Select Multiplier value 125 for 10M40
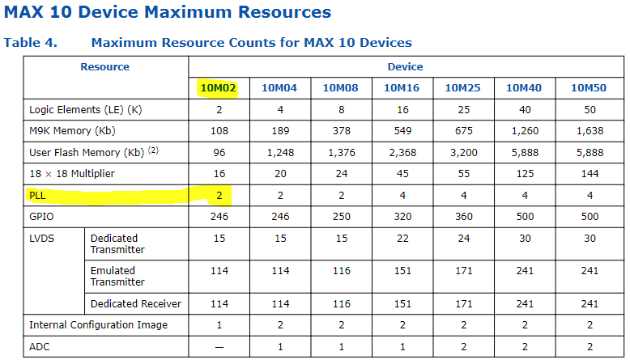This screenshot has width=630, height=364. click(x=525, y=174)
